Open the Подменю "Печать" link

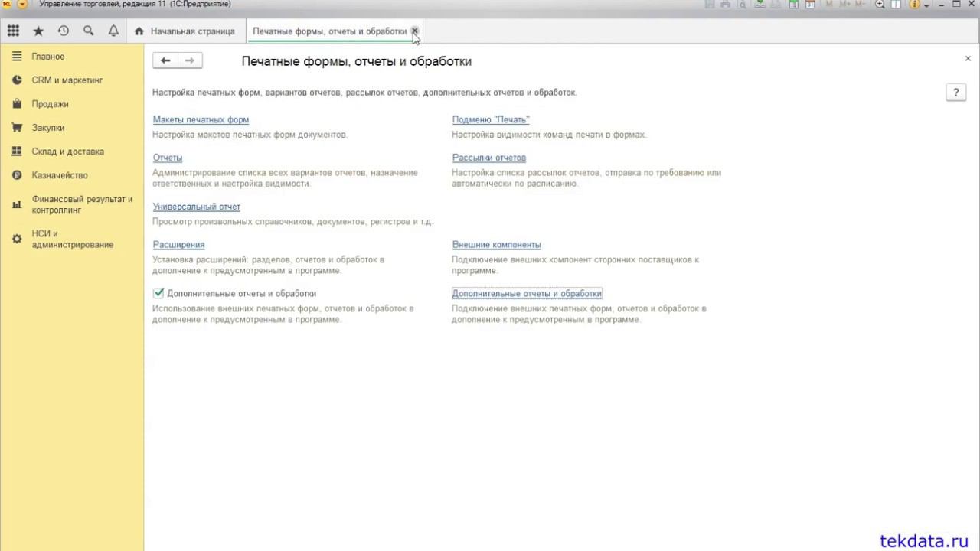(491, 119)
